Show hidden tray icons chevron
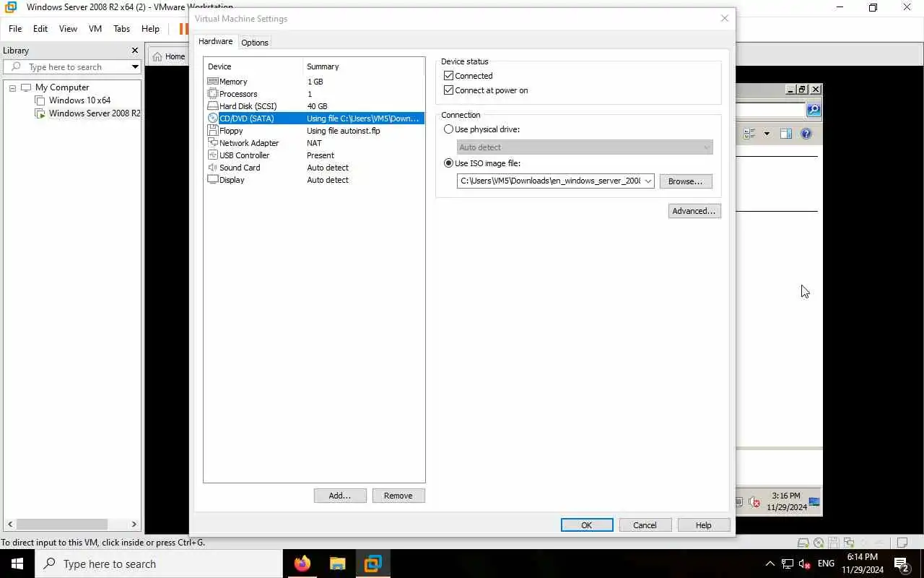Screen dimensions: 924x578 pyautogui.click(x=770, y=564)
